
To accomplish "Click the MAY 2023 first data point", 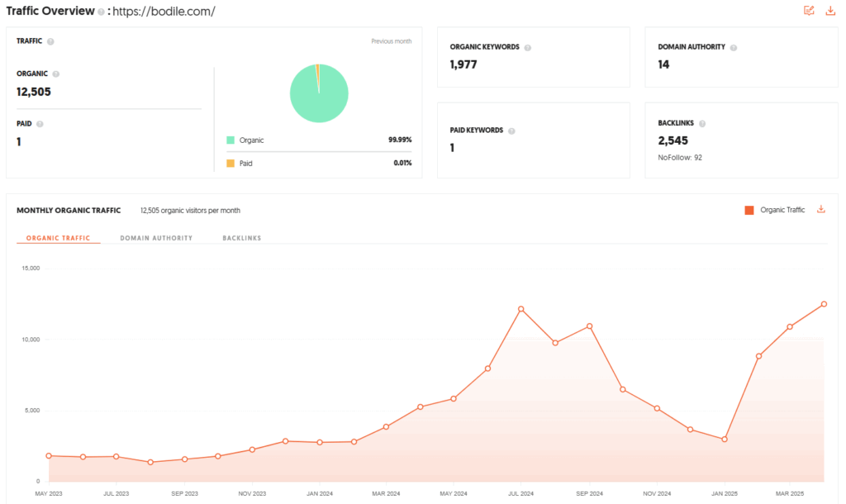I will [49, 456].
